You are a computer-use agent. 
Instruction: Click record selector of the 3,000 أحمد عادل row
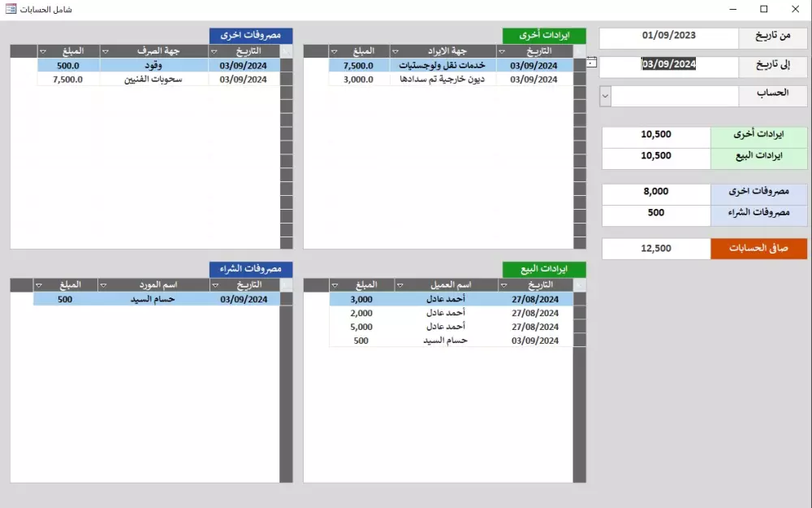click(580, 299)
